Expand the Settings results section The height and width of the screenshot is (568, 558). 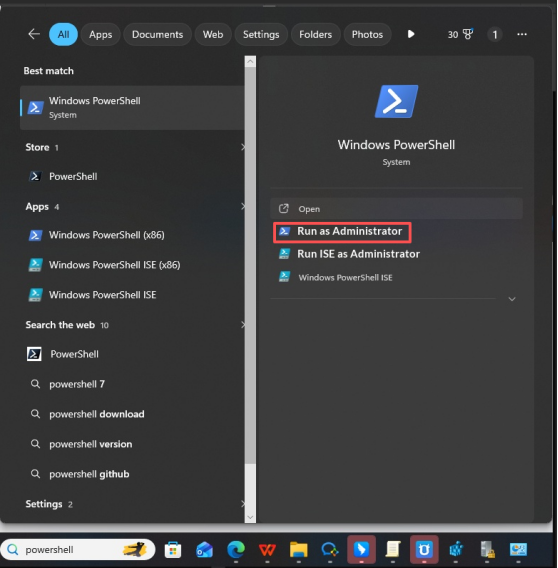pyautogui.click(x=243, y=504)
